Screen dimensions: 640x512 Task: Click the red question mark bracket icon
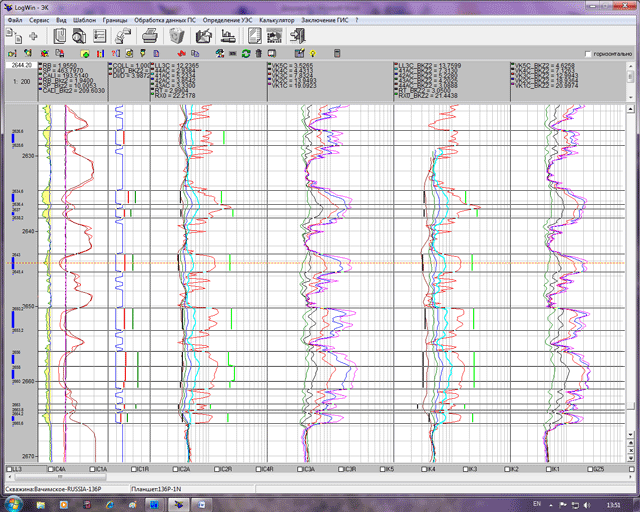pos(116,53)
